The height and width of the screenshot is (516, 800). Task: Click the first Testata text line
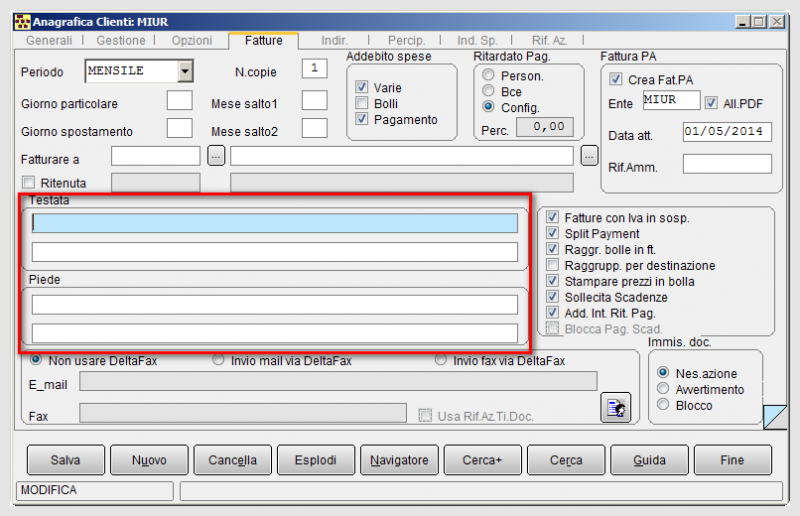[x=275, y=223]
